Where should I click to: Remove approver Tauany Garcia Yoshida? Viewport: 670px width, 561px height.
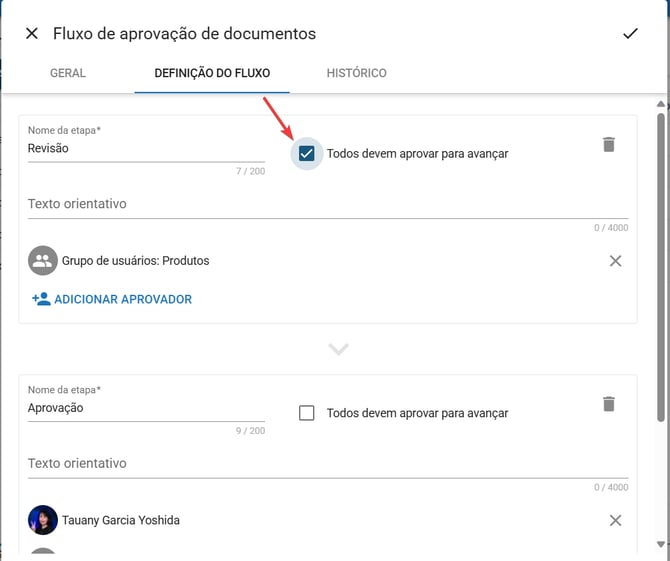pos(615,520)
